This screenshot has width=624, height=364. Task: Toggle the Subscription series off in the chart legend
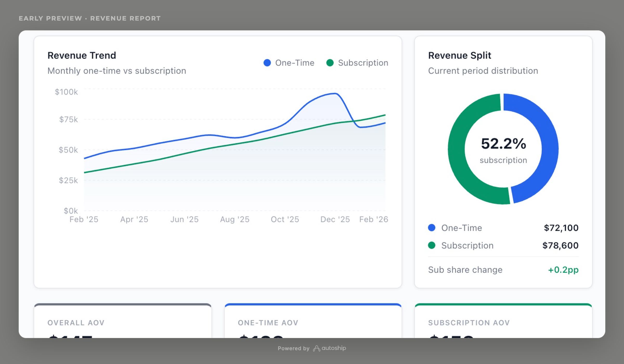[358, 63]
